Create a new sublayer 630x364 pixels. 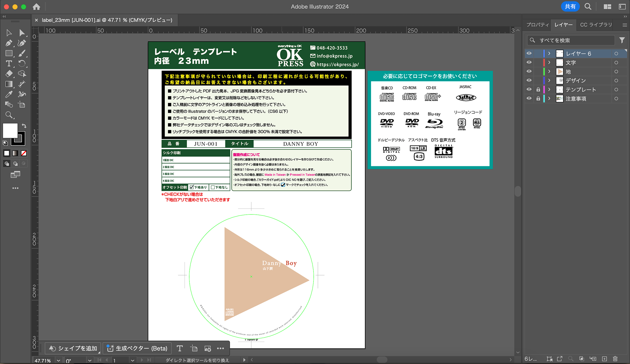click(x=593, y=359)
